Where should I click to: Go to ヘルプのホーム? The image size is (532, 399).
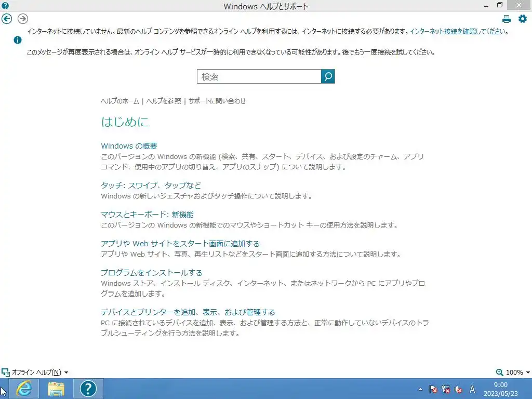pyautogui.click(x=120, y=101)
